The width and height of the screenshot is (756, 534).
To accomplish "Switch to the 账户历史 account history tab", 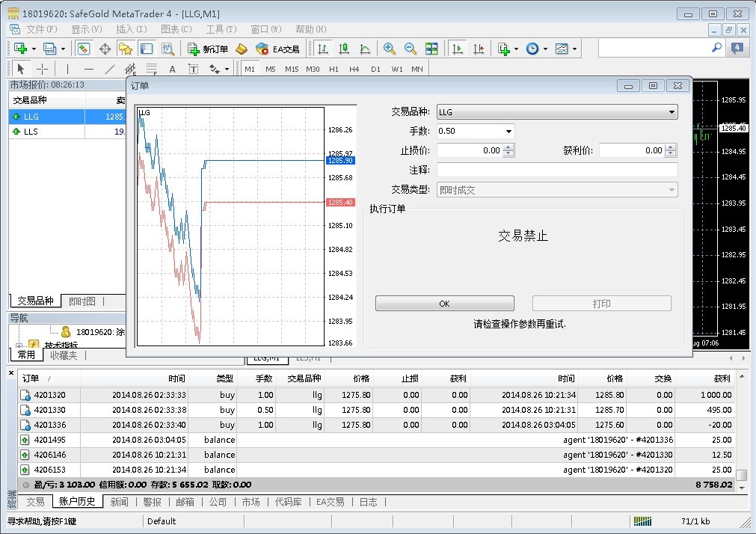I will pyautogui.click(x=77, y=501).
